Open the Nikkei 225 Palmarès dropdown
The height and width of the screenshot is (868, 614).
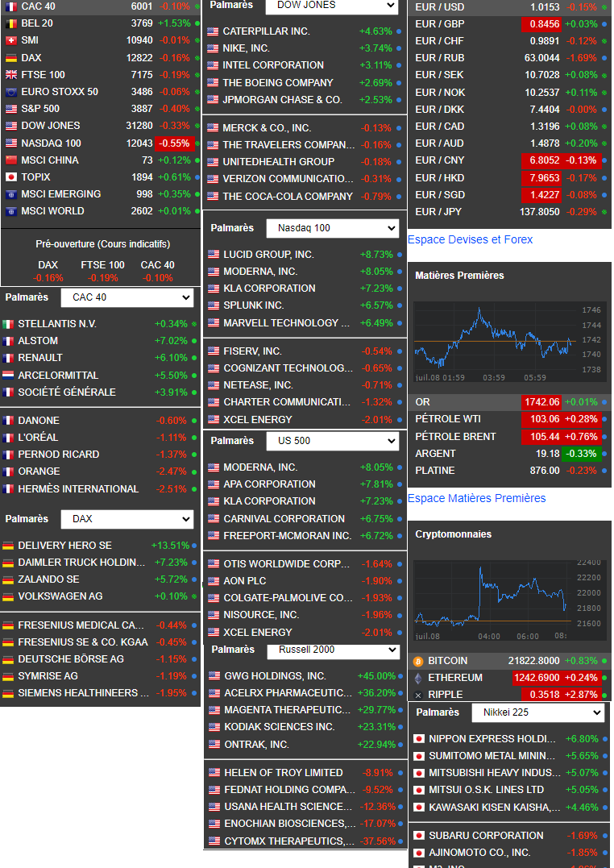(537, 712)
